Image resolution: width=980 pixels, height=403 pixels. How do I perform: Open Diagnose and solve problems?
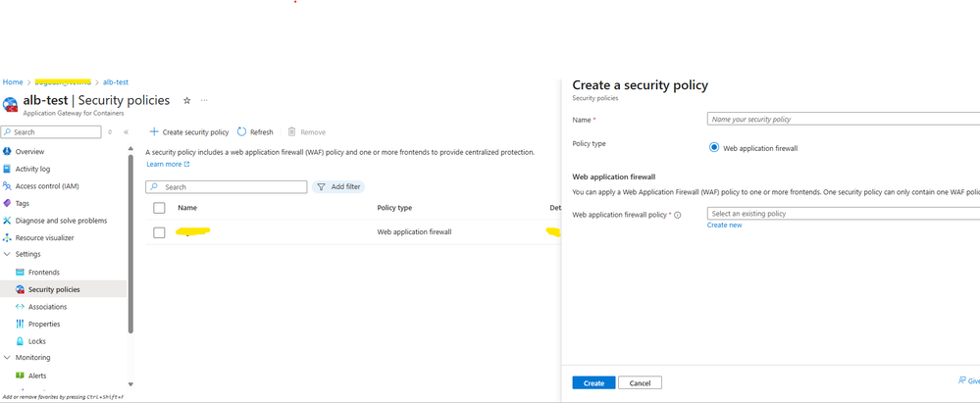(x=61, y=221)
